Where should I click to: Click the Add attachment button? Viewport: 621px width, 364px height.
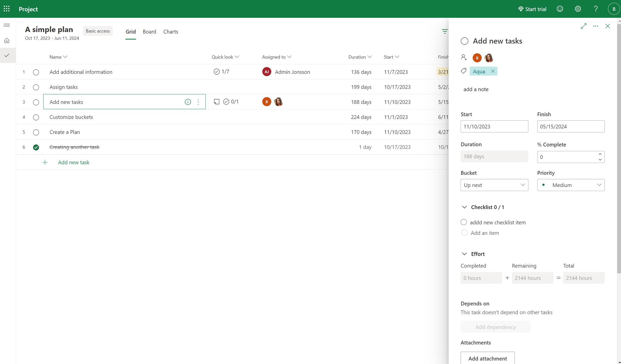(x=487, y=358)
